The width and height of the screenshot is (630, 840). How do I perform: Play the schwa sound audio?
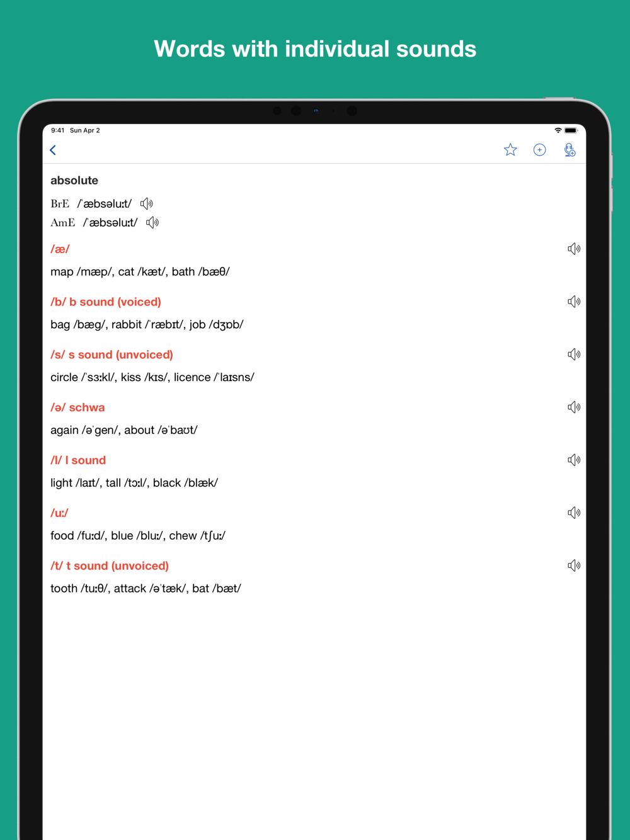click(574, 407)
